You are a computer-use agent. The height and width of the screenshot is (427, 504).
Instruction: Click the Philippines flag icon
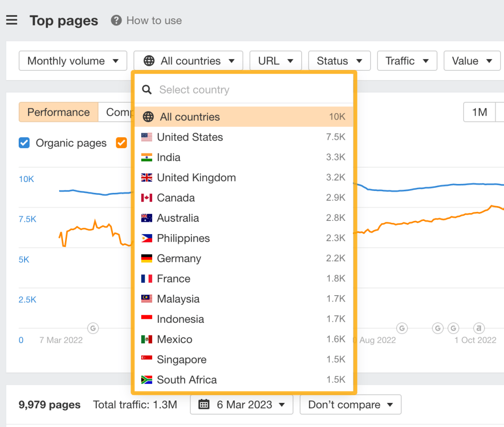[146, 238]
